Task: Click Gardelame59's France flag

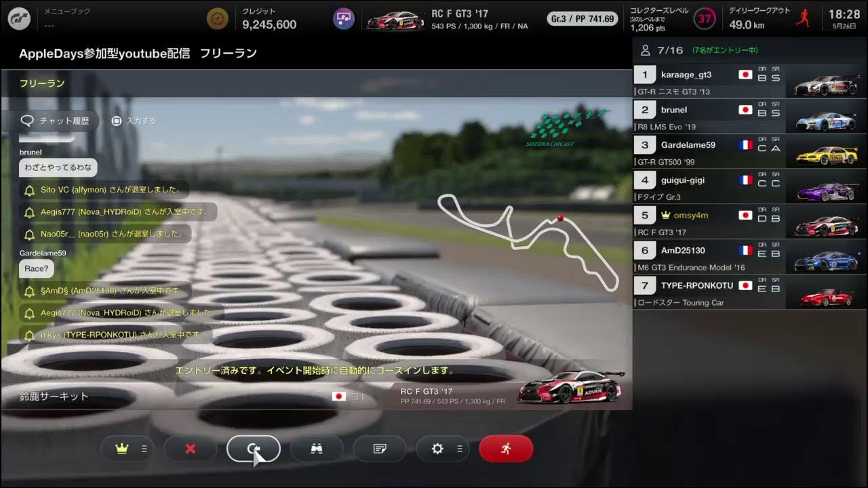Action: pos(745,145)
